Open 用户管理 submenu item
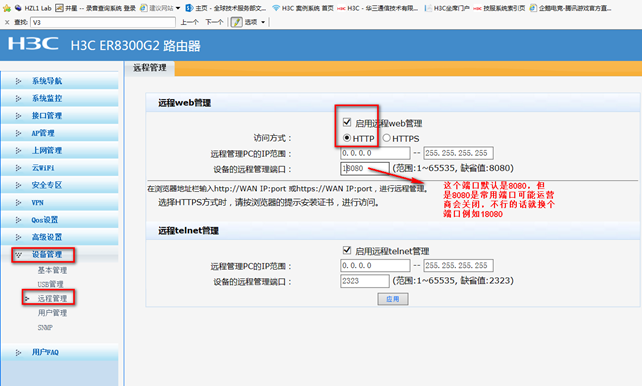Image resolution: width=642 pixels, height=386 pixels. pyautogui.click(x=52, y=313)
